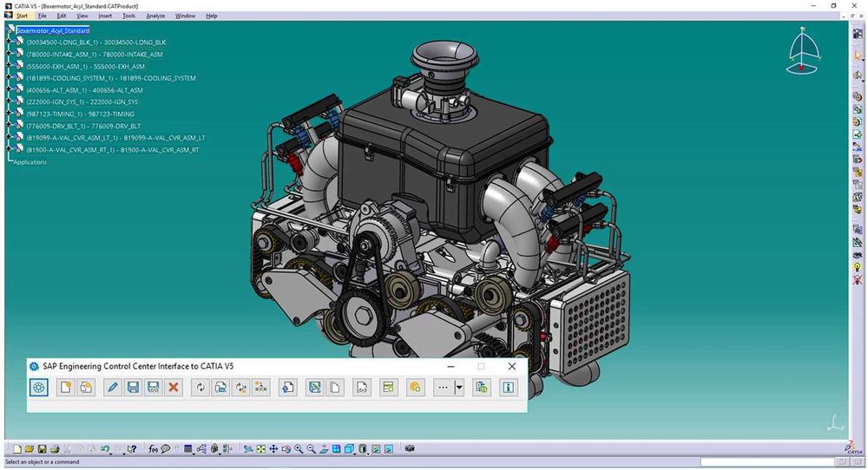The height and width of the screenshot is (470, 868).
Task: Open the Analyze menu
Action: pyautogui.click(x=155, y=16)
